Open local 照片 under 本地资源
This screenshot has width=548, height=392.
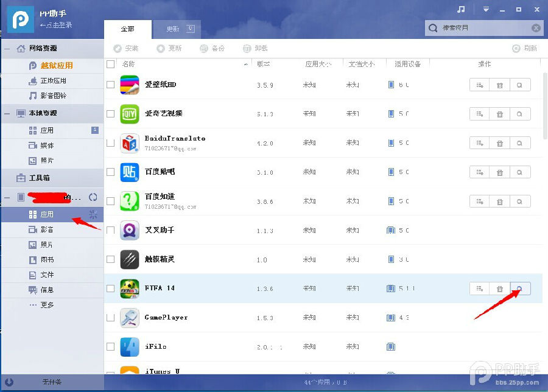(x=52, y=160)
